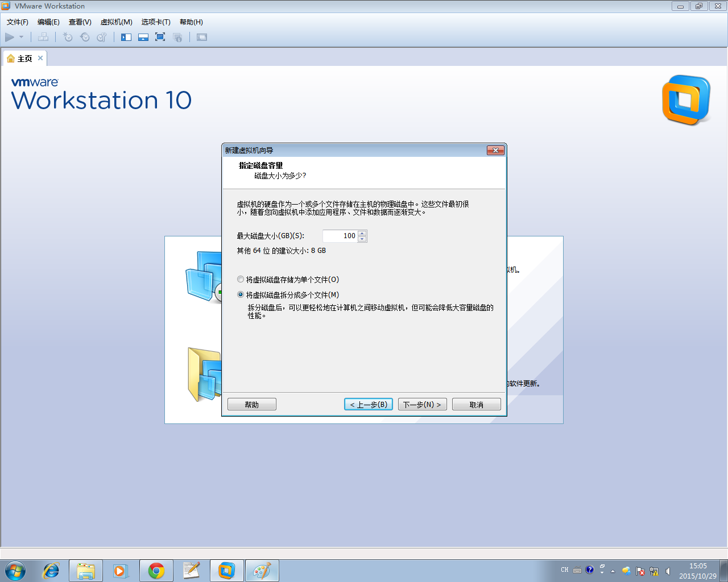
Task: Click the full screen mode toolbar icon
Action: [160, 37]
